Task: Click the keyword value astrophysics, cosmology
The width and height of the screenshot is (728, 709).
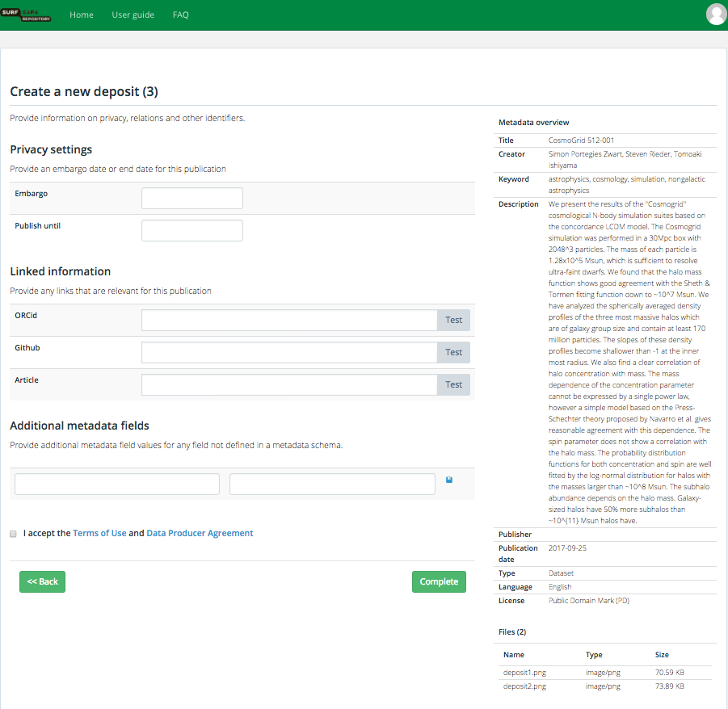Action: click(586, 179)
